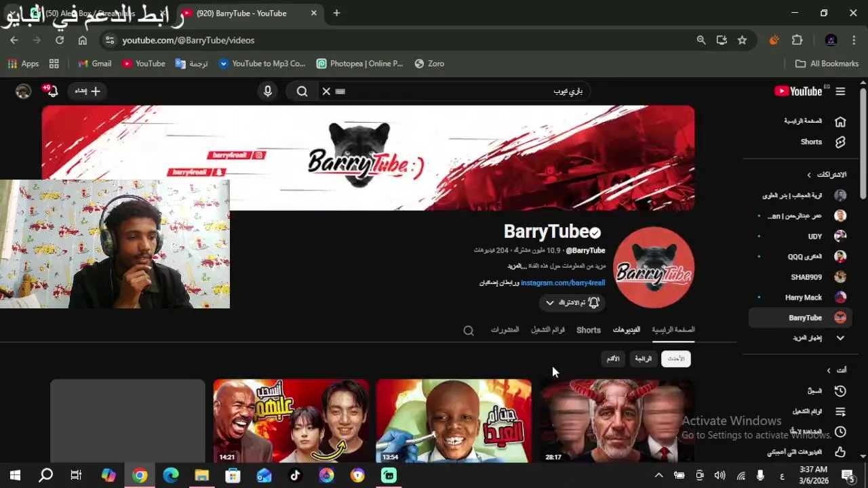Click the zoom magnifier icon in the address bar

pos(701,40)
